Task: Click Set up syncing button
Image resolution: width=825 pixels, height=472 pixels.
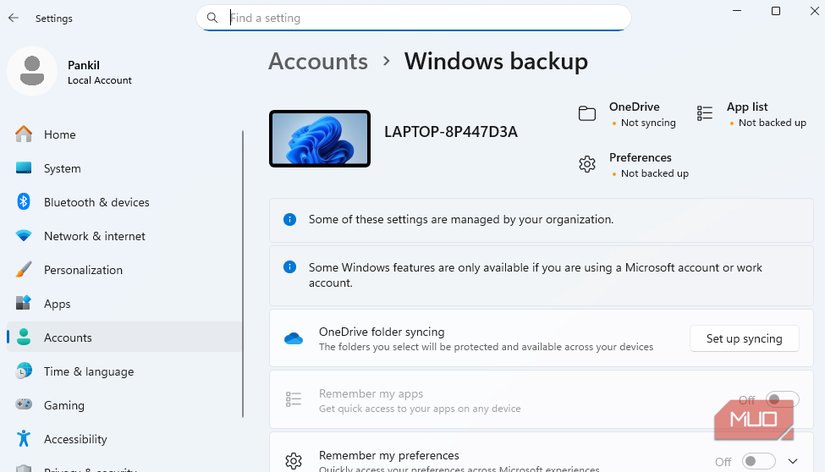Action: (744, 339)
